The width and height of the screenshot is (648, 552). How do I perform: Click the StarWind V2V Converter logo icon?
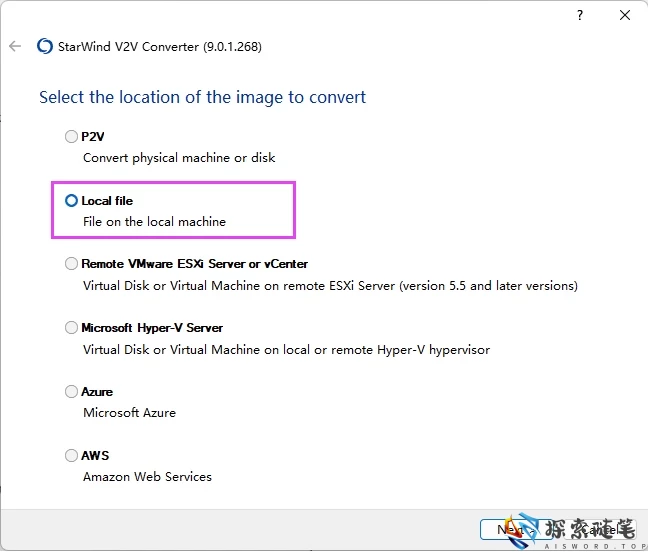click(44, 46)
